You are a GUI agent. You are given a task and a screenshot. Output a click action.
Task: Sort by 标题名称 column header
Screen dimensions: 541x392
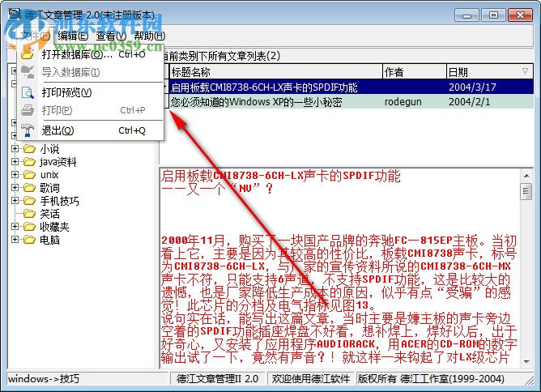click(x=275, y=72)
